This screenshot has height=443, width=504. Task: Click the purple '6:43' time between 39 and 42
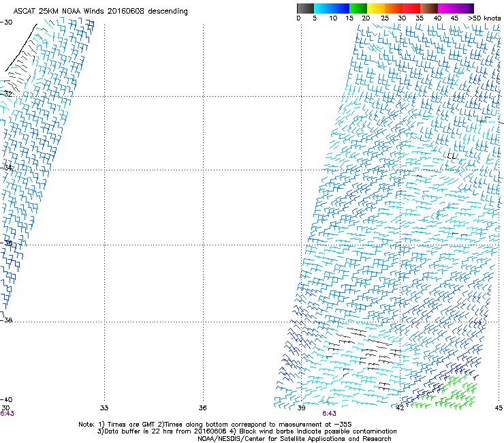[x=329, y=414]
